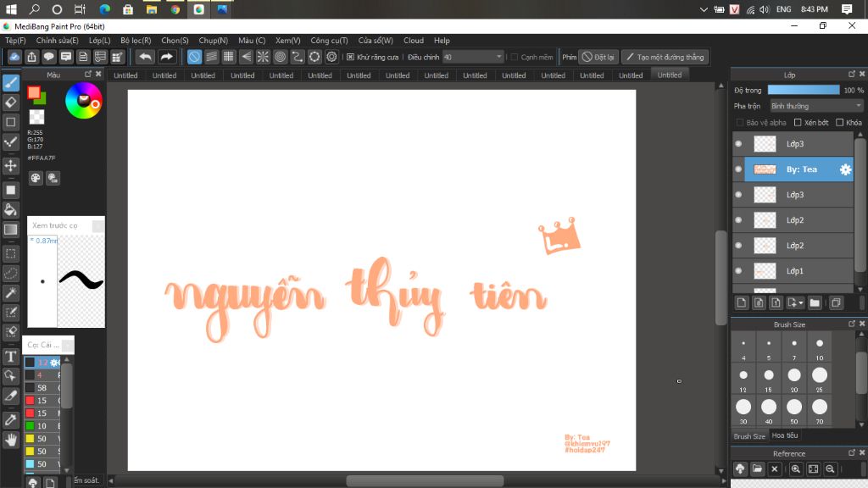Image resolution: width=868 pixels, height=488 pixels.
Task: Click the Undo arrow in toolbar
Action: coord(145,57)
